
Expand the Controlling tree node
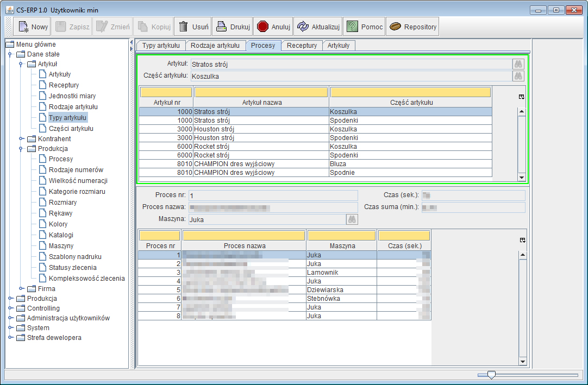10,308
